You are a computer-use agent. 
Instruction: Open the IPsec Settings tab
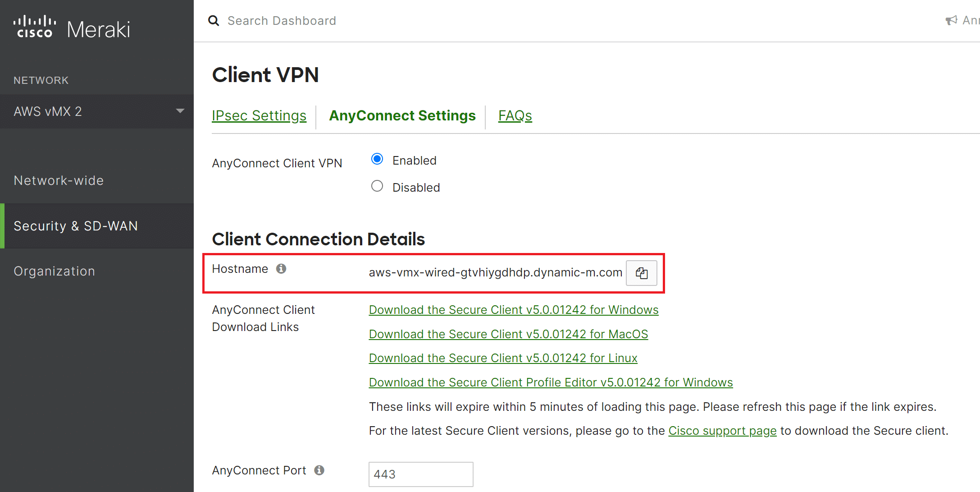(x=259, y=116)
